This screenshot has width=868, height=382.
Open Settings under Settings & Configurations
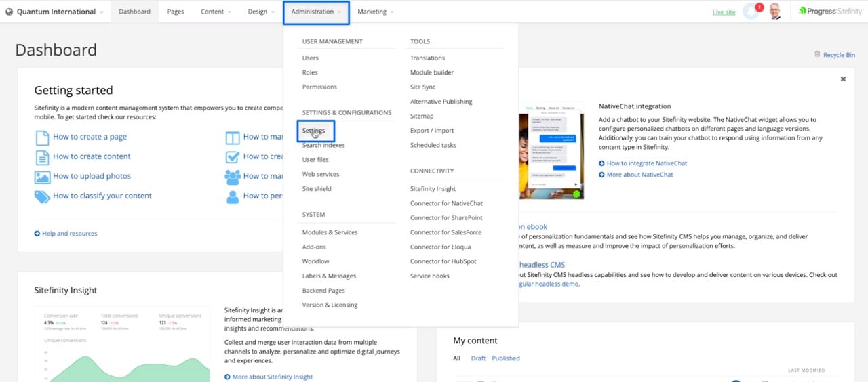(313, 131)
